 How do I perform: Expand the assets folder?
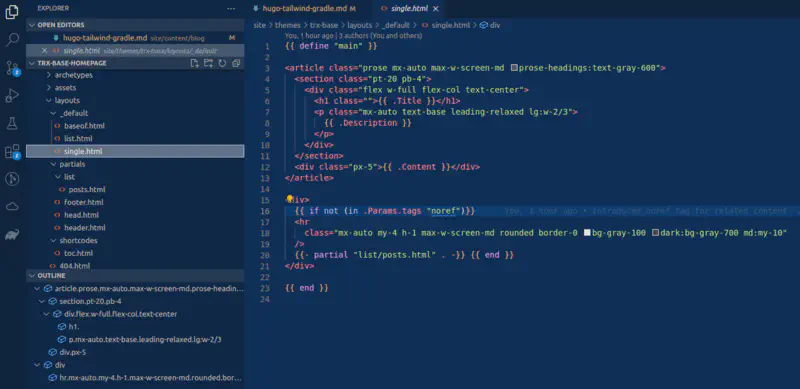48,88
